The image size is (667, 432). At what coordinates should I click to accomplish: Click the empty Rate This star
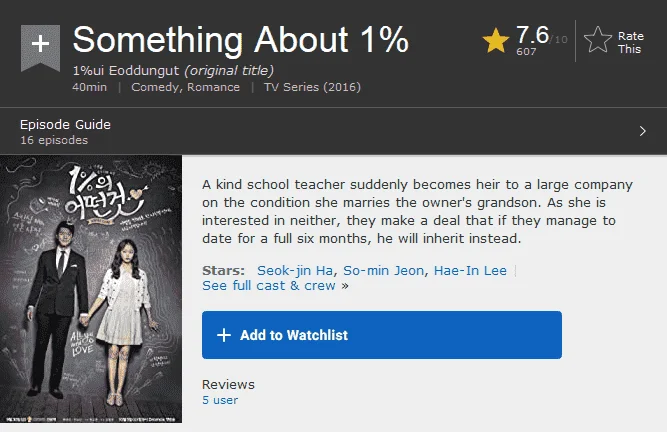pos(598,40)
